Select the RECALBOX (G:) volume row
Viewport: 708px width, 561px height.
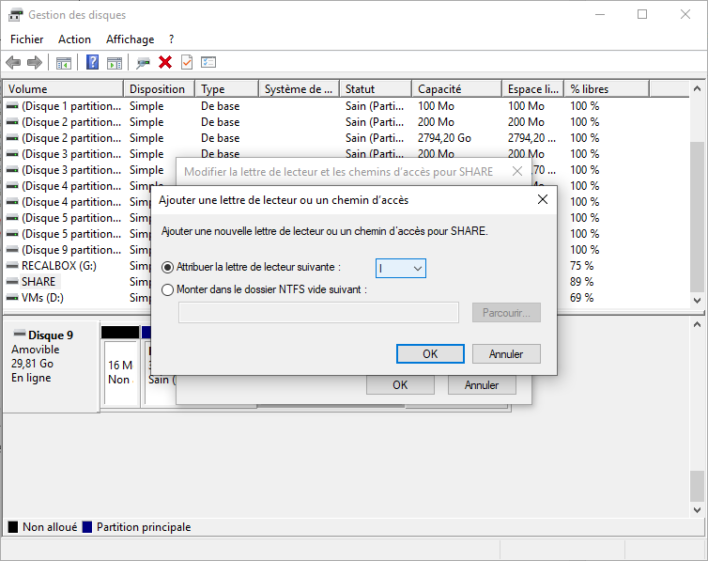tap(58, 266)
